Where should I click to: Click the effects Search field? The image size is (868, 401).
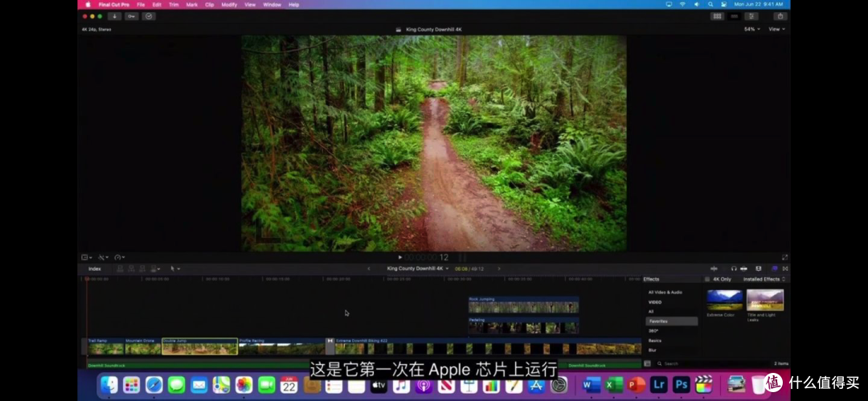coord(711,364)
